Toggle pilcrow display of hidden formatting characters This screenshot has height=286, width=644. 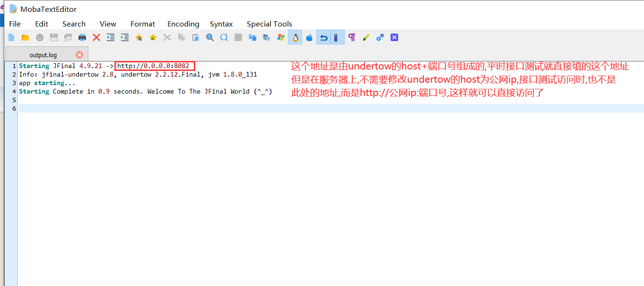352,37
